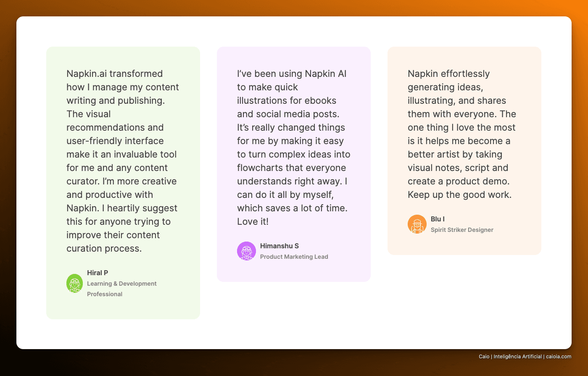The image size is (588, 376).
Task: Click the 'curation process.' ending line
Action: tap(104, 248)
